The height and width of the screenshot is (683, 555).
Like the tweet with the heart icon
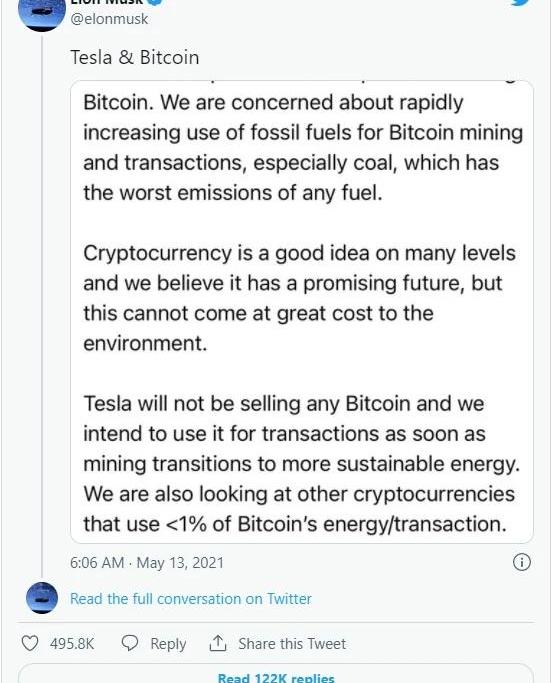pyautogui.click(x=30, y=643)
